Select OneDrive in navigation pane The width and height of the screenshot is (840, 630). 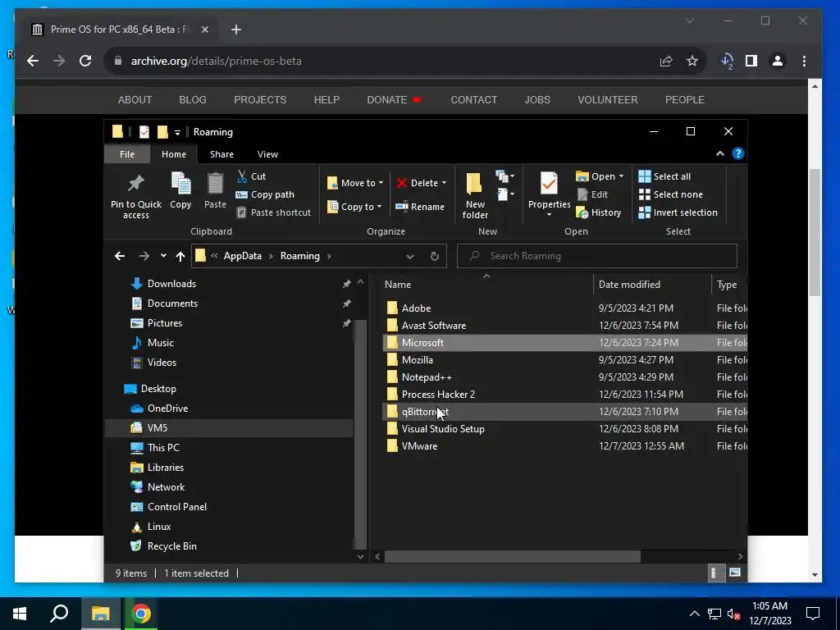pyautogui.click(x=167, y=409)
